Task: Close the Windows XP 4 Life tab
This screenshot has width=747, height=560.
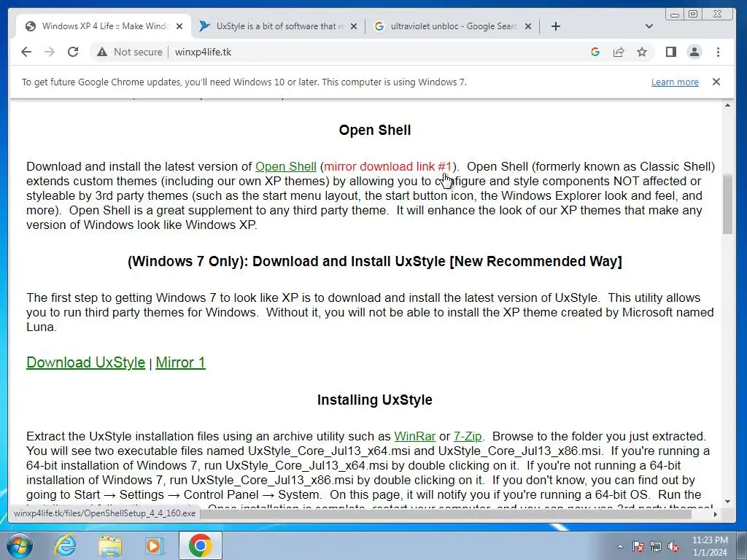Action: 179,26
